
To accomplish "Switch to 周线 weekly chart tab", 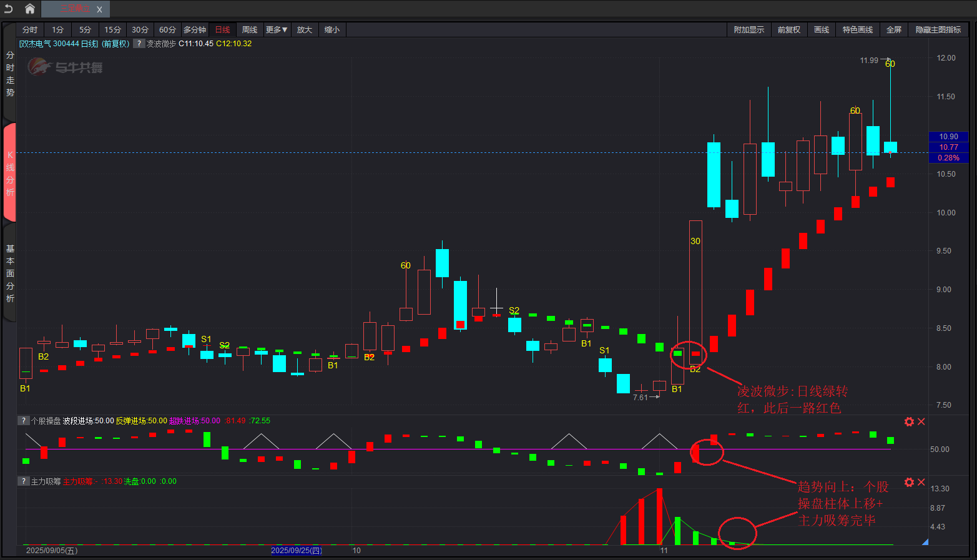I will click(250, 30).
